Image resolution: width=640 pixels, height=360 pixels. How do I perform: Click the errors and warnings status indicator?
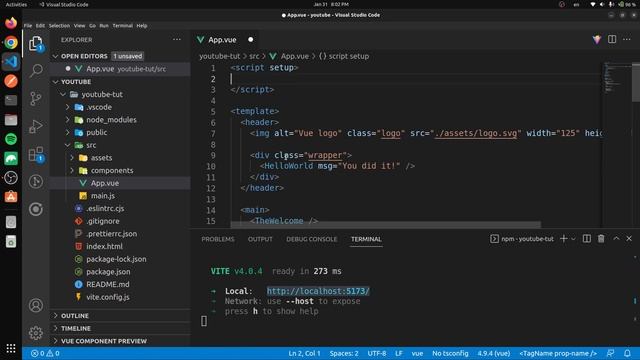(45, 353)
